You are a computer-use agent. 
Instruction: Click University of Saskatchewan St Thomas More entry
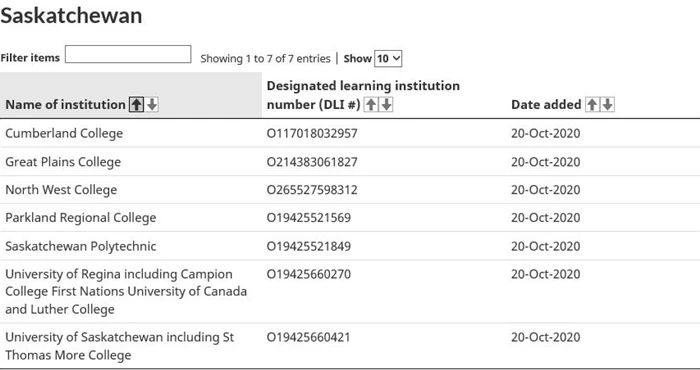(x=120, y=346)
